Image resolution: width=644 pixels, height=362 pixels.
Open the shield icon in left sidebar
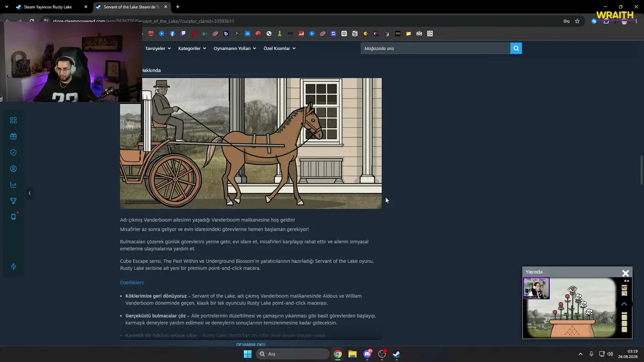(14, 152)
